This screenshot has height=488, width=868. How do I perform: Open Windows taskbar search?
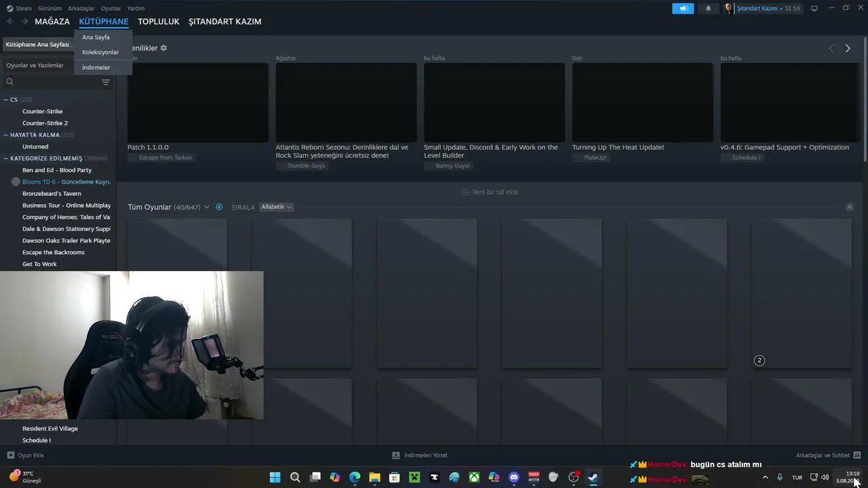[295, 477]
